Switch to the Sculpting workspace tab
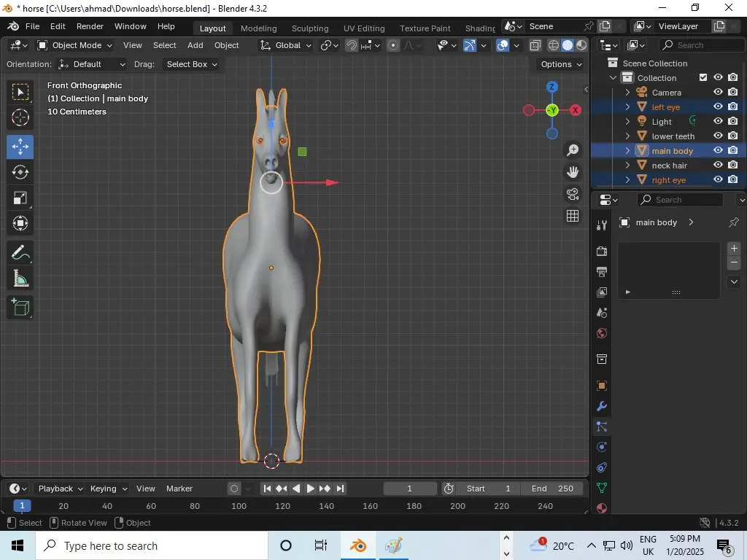The width and height of the screenshot is (747, 560). click(310, 28)
